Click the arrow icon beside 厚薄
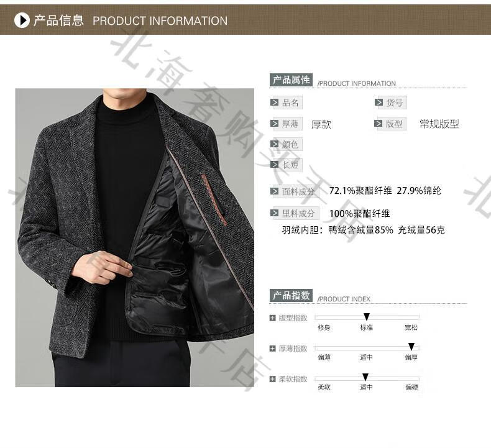 pos(274,124)
